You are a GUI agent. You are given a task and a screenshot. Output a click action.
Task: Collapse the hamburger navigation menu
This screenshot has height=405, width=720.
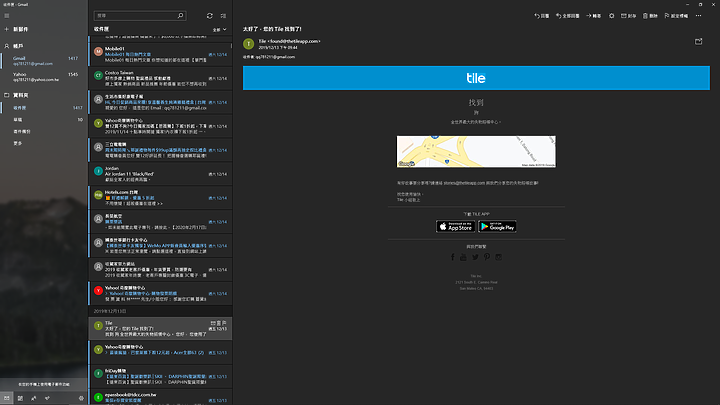6,16
